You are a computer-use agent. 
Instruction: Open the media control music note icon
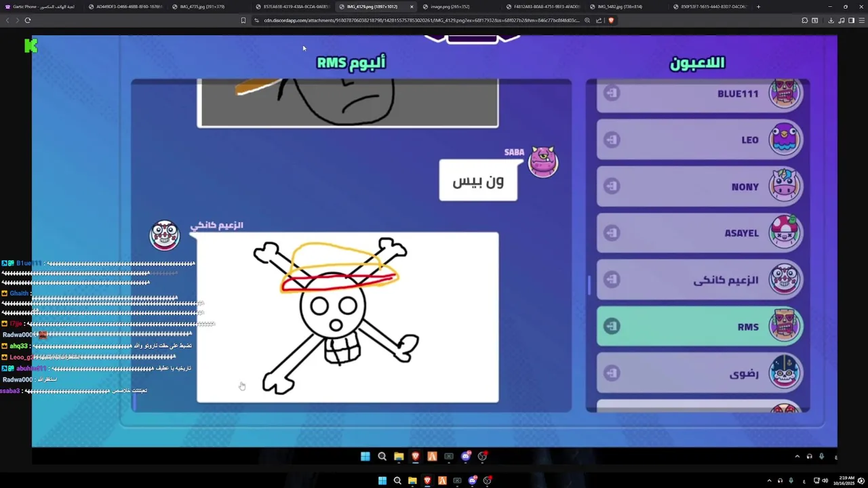(x=842, y=20)
